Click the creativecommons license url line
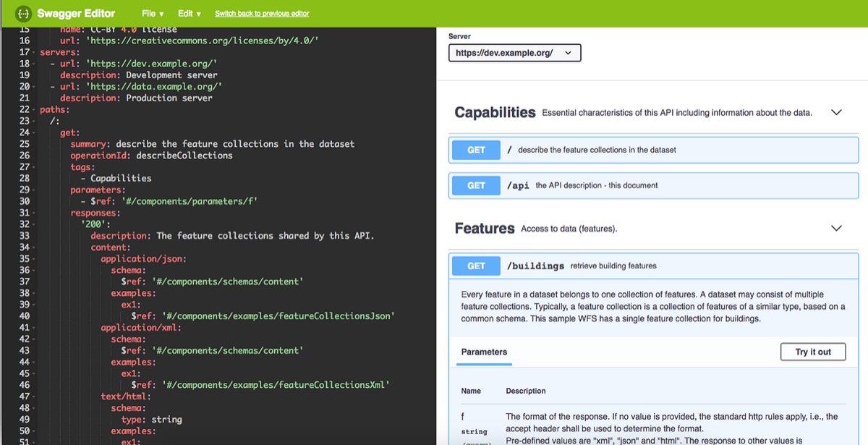This screenshot has width=868, height=445. pos(190,41)
